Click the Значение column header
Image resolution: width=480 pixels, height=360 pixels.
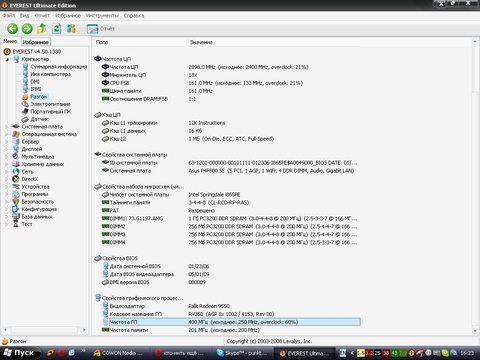pyautogui.click(x=273, y=42)
